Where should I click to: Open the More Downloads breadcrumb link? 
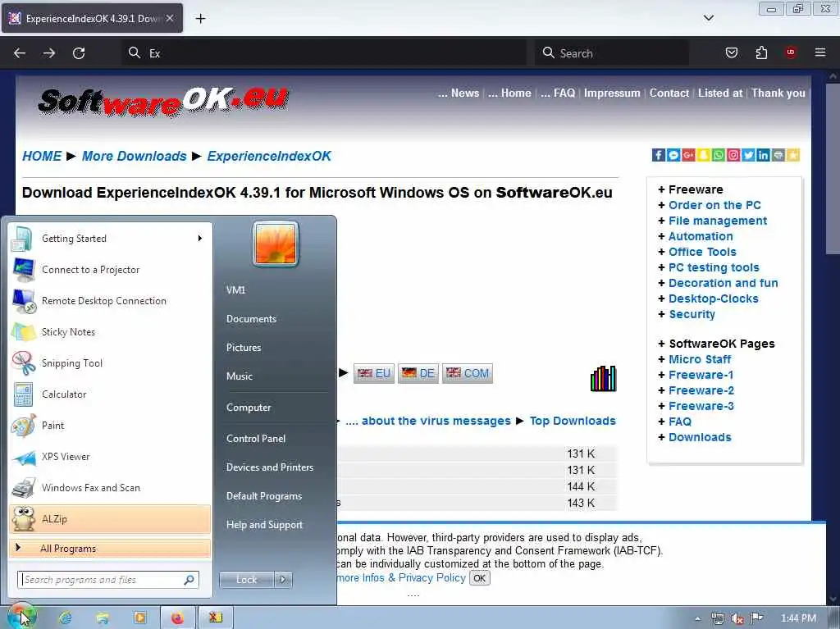tap(135, 156)
